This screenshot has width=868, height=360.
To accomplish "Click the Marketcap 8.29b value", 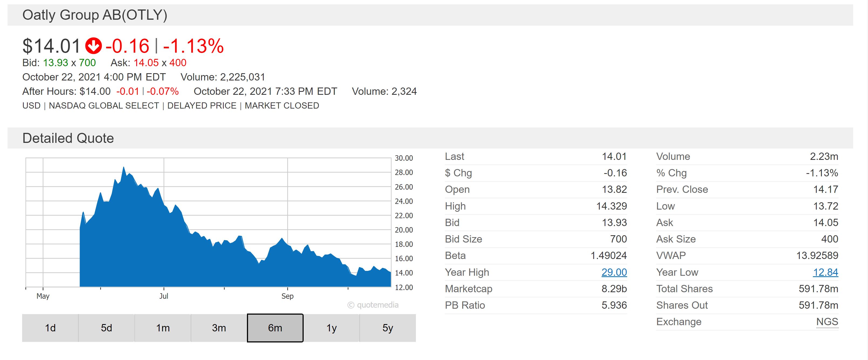I will pyautogui.click(x=614, y=288).
